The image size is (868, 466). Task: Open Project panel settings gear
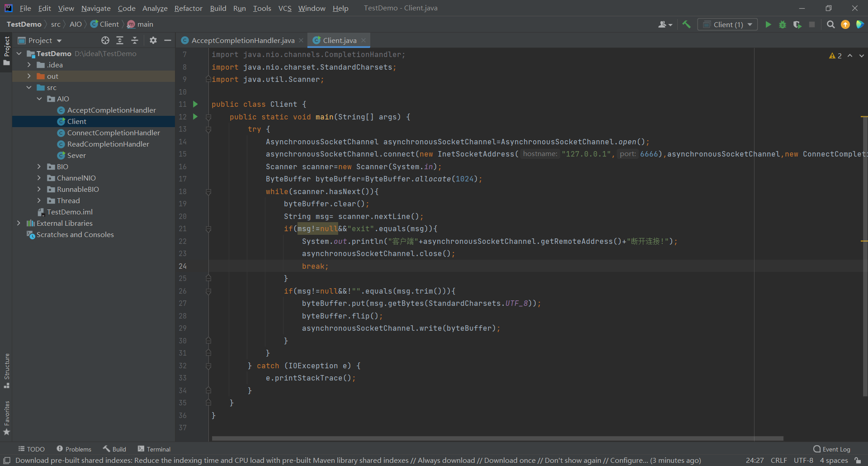[x=153, y=40]
